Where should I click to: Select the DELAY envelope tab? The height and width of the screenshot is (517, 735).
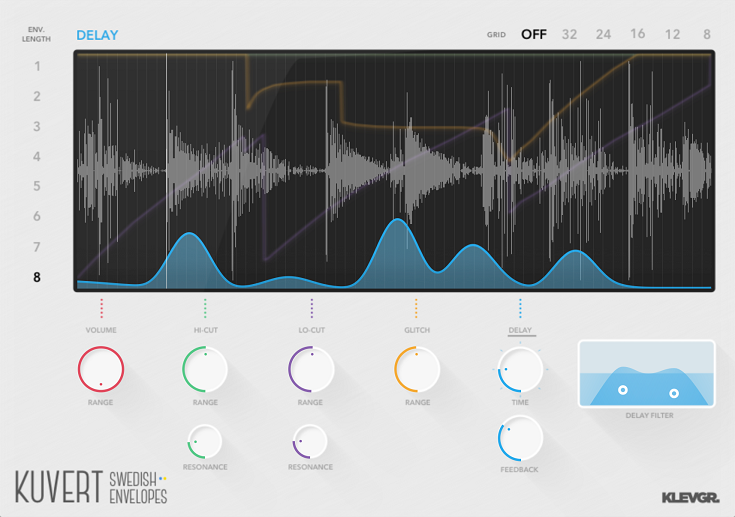[x=520, y=330]
